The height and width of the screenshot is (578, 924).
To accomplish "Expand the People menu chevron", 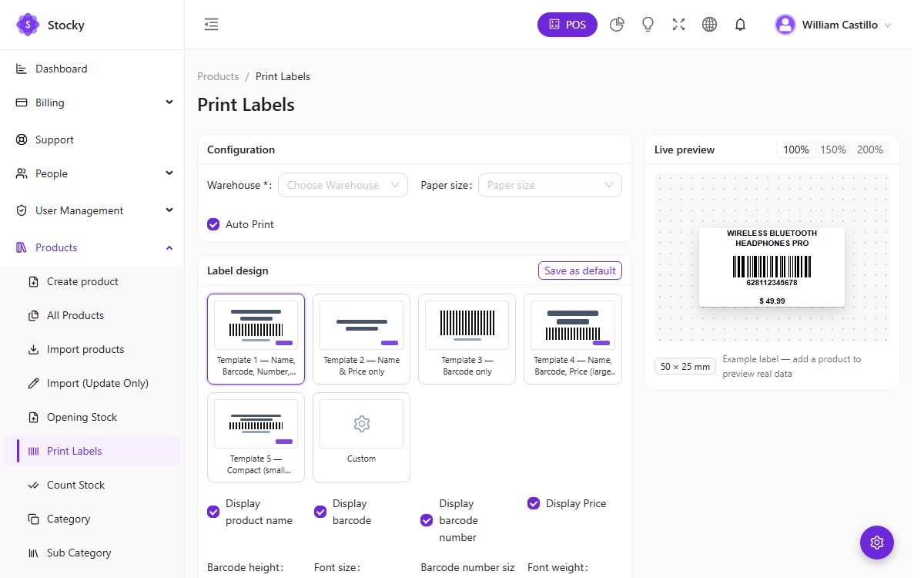I will [x=169, y=173].
